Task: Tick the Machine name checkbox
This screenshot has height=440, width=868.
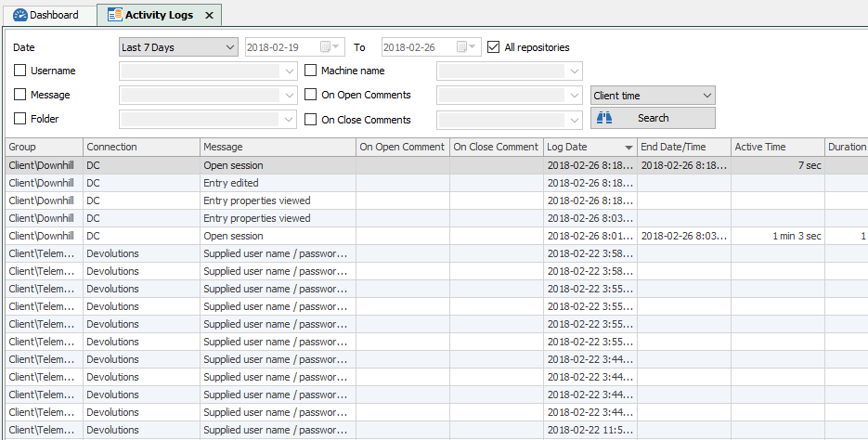Action: [311, 71]
